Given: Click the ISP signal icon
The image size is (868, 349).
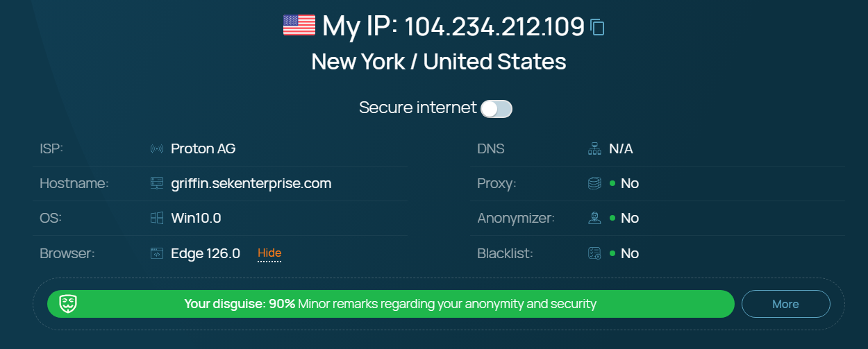Looking at the screenshot, I should [157, 148].
